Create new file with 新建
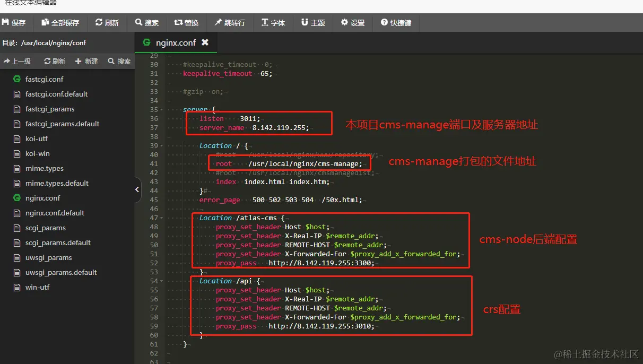Screen dimensions: 643x364 click(x=86, y=62)
